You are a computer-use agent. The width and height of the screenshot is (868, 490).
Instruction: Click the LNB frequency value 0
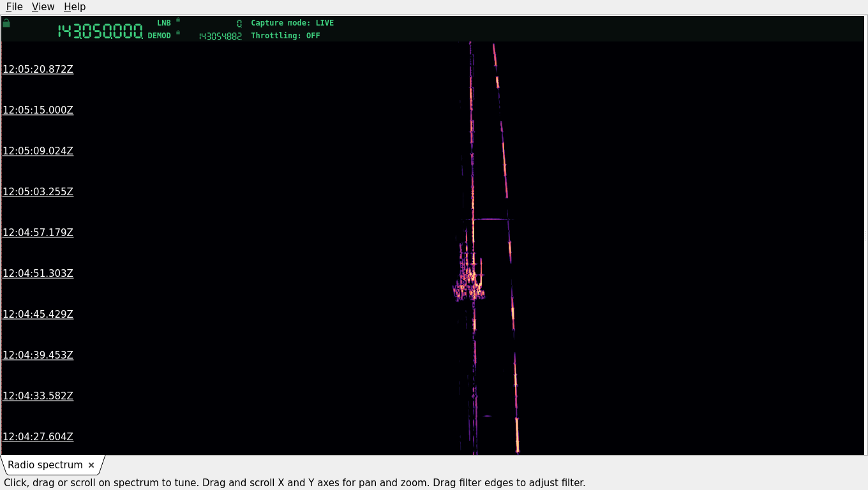tap(239, 24)
